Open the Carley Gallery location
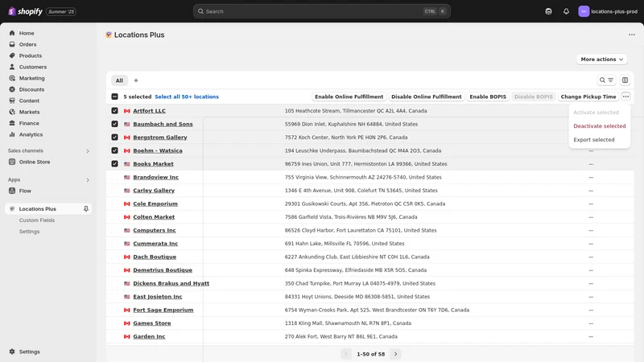644x362 pixels. tap(154, 191)
